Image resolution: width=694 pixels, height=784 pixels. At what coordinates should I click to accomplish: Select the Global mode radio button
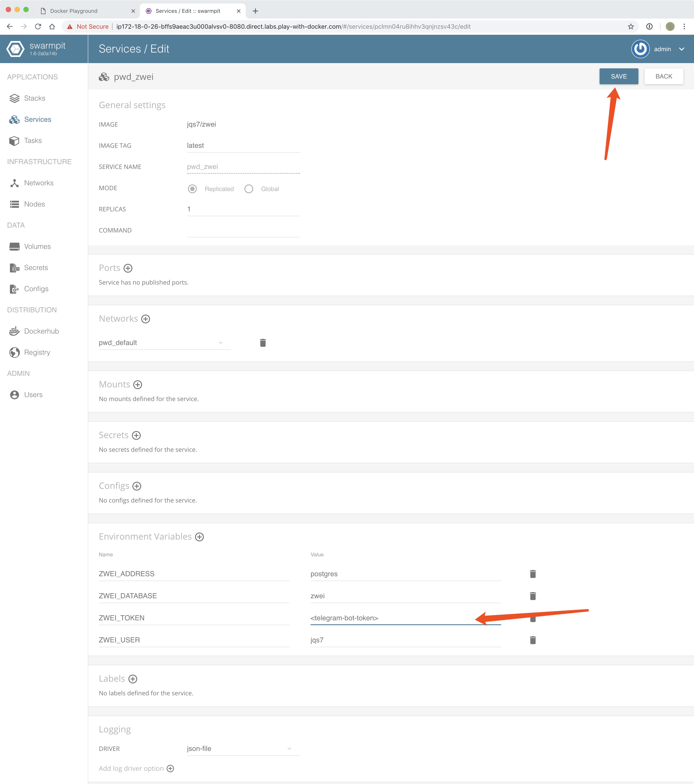[249, 189]
